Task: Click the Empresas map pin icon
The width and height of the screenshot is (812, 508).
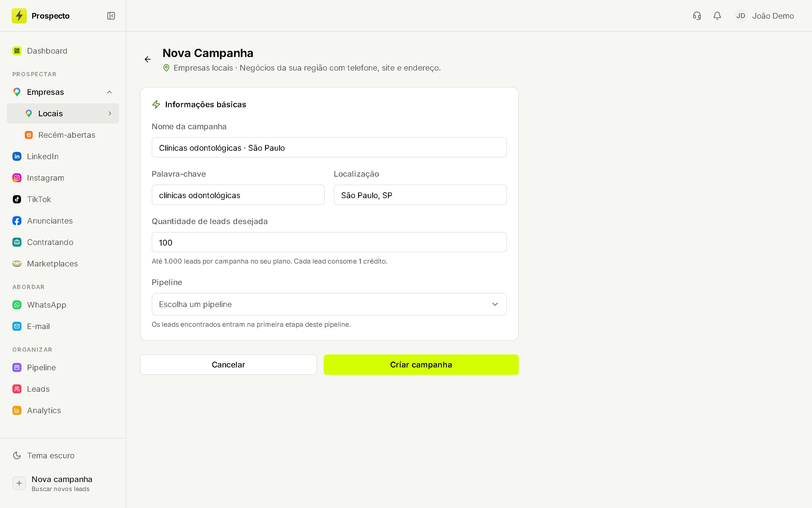Action: pyautogui.click(x=17, y=92)
